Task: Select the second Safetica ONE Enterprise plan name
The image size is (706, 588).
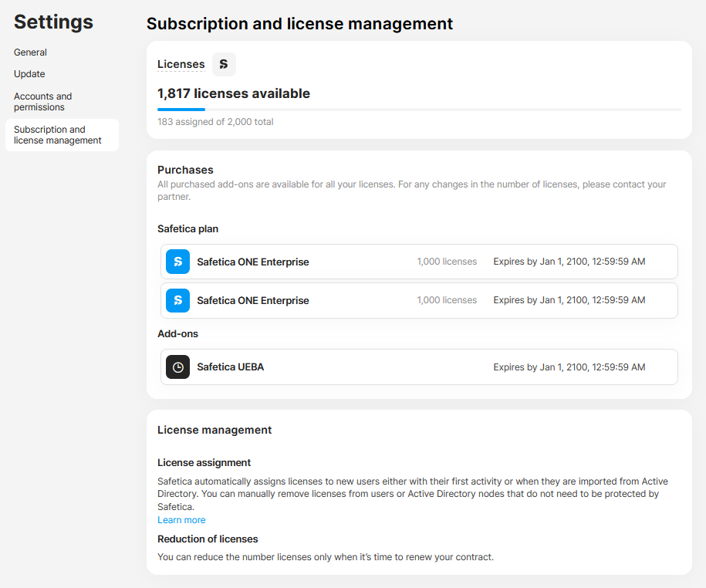Action: point(253,300)
